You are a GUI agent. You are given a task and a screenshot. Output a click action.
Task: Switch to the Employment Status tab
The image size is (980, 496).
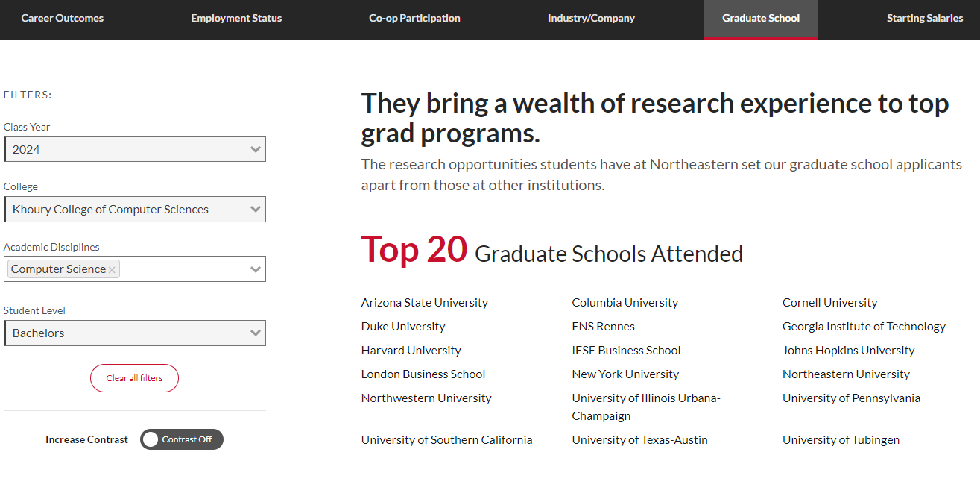236,19
